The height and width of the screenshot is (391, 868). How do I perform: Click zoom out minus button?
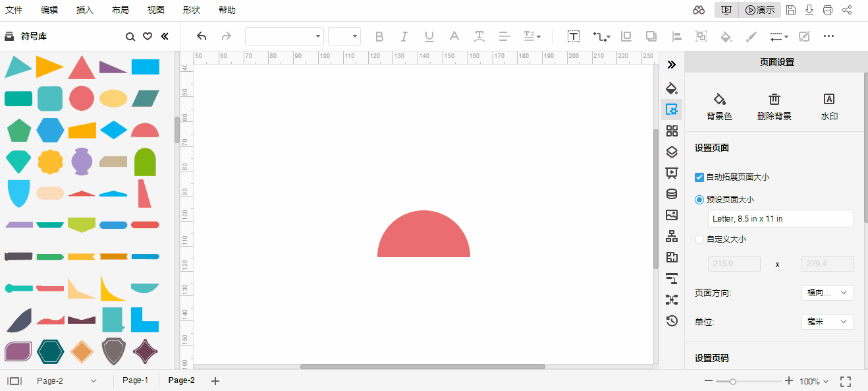click(x=709, y=381)
